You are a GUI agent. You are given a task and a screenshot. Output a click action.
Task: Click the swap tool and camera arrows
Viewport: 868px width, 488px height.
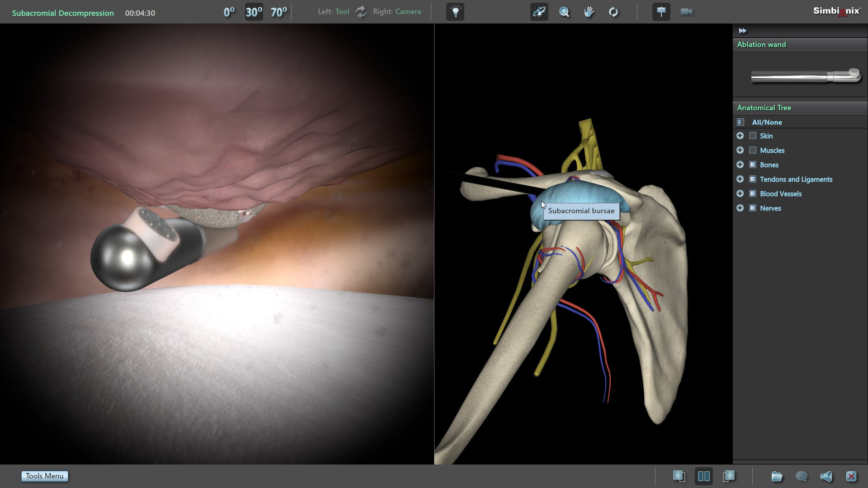(x=361, y=12)
